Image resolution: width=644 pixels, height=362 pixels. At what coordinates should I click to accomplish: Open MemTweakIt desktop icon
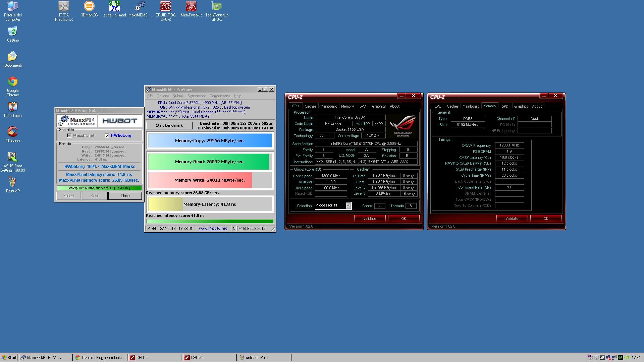pyautogui.click(x=191, y=9)
